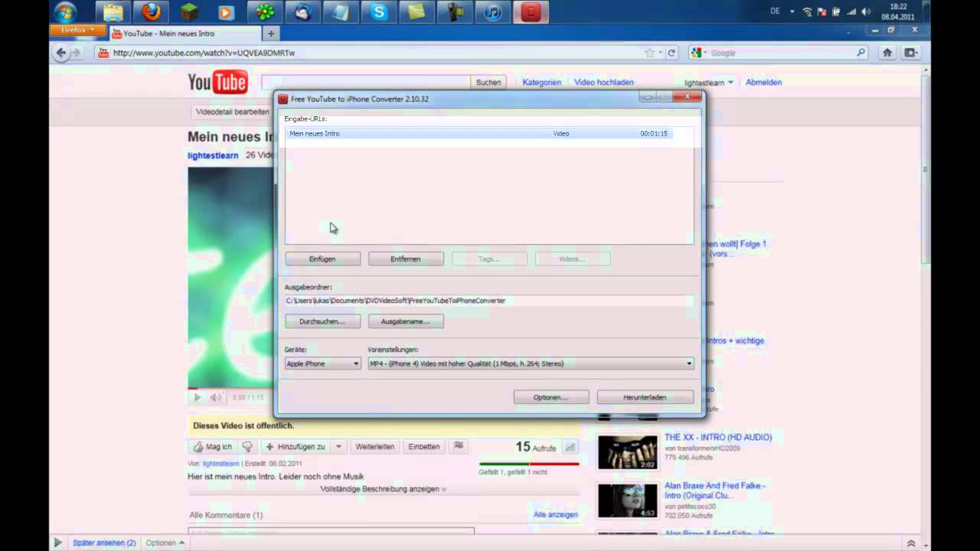Open the green sticky note taskbar icon
Screen dimensions: 980x551
[x=417, y=12]
